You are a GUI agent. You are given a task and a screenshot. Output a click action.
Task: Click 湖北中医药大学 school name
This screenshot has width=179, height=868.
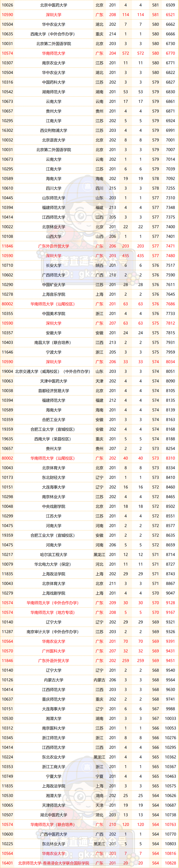pyautogui.click(x=54, y=815)
